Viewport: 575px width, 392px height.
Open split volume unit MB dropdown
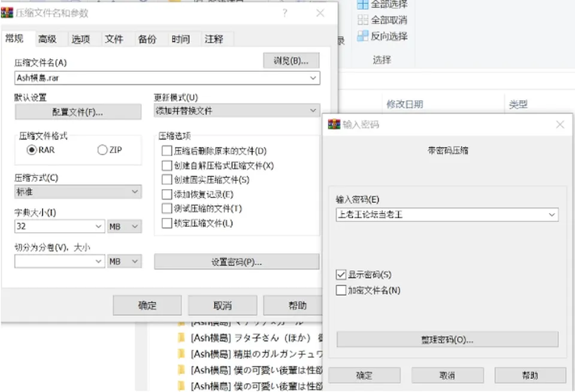125,261
